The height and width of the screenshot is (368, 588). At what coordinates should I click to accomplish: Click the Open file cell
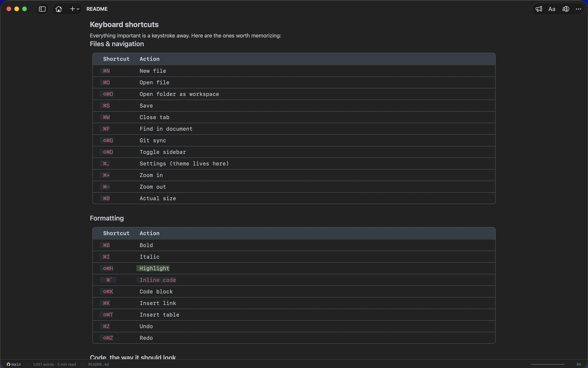click(155, 83)
